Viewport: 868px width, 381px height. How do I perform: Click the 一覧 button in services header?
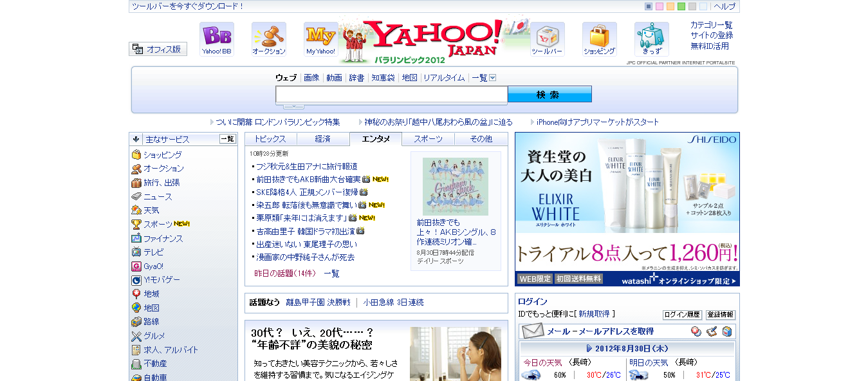pos(228,138)
